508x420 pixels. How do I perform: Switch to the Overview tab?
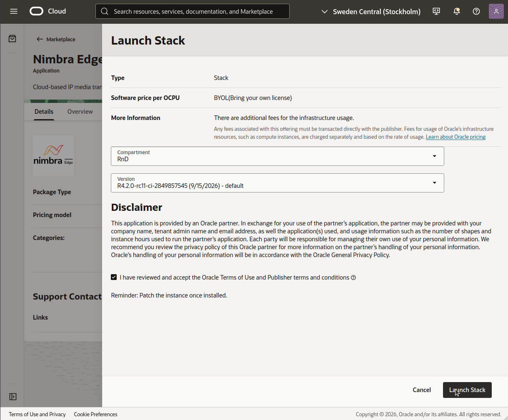(x=80, y=112)
